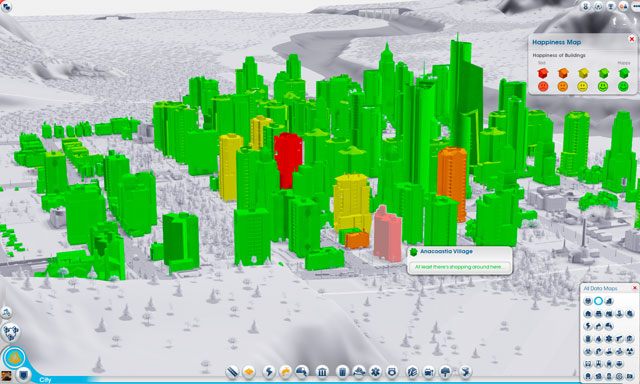
Task: Open the Education menu icon
Action: 412,372
